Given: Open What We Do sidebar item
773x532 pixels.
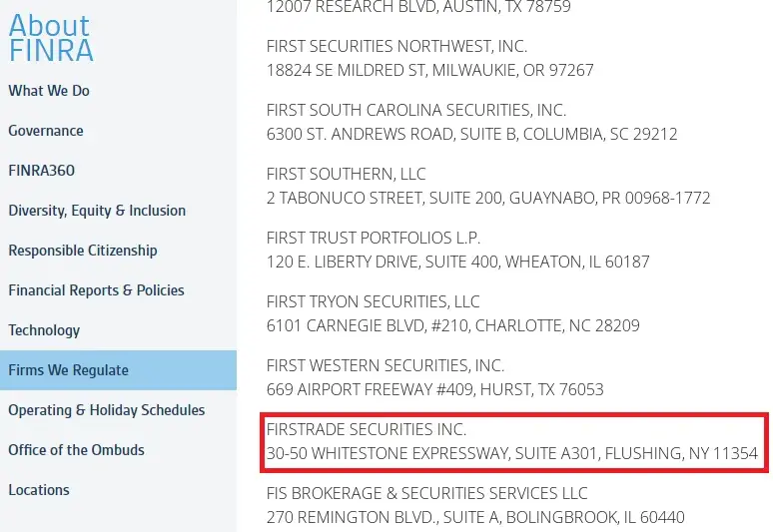Looking at the screenshot, I should point(49,91).
